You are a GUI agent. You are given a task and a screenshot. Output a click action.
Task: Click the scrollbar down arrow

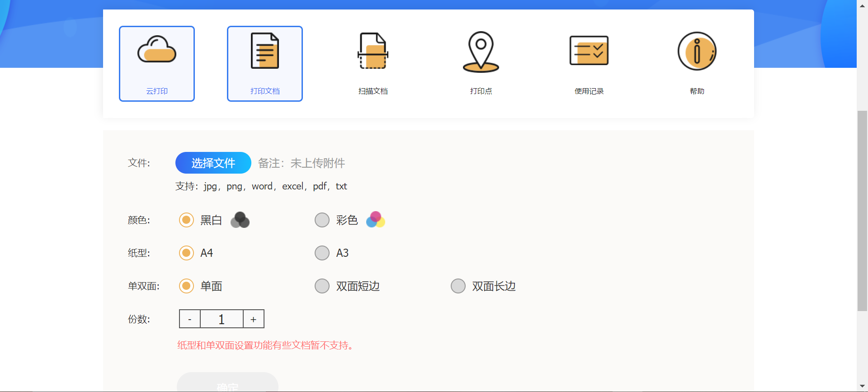863,386
